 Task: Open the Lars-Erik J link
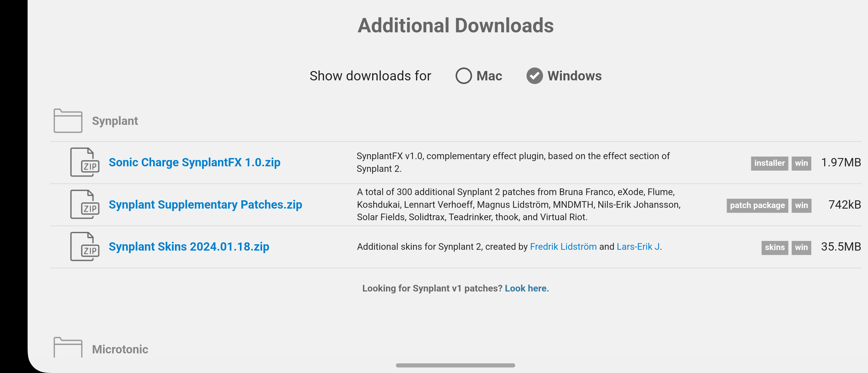coord(638,246)
